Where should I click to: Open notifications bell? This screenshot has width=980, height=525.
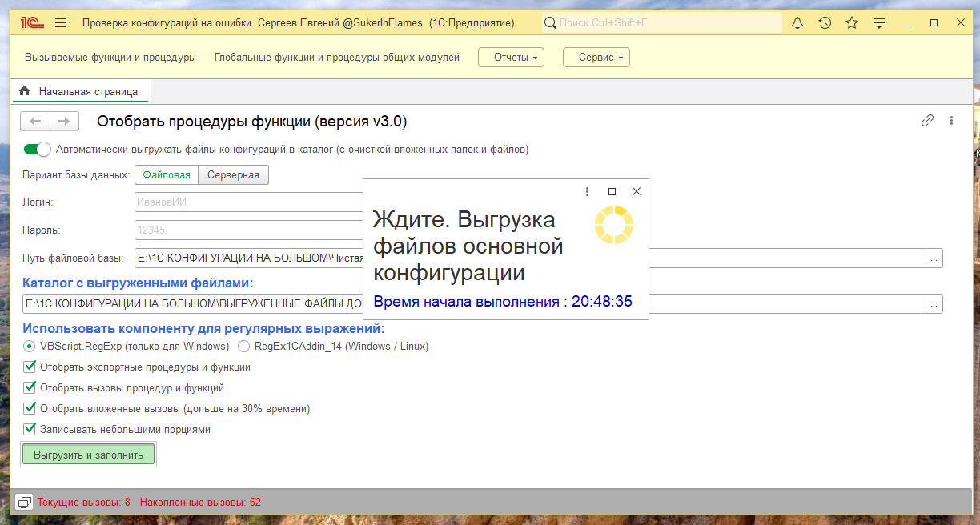(797, 23)
